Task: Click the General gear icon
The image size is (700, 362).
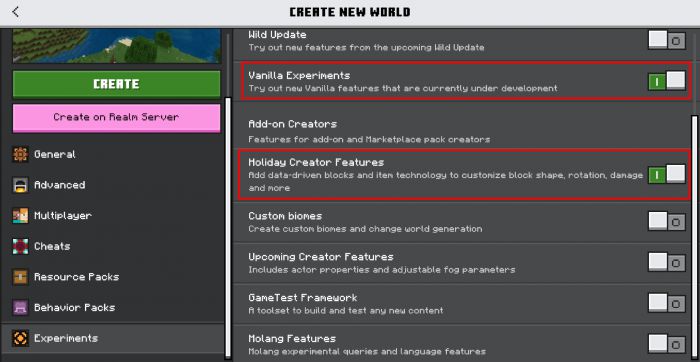Action: pyautogui.click(x=21, y=154)
